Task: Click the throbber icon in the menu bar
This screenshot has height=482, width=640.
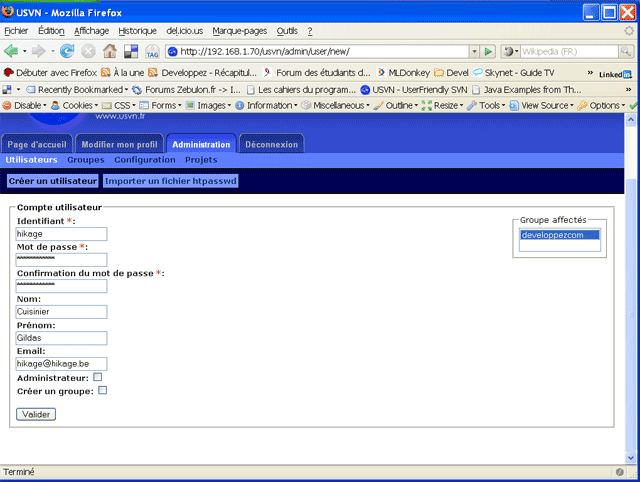Action: click(x=628, y=31)
